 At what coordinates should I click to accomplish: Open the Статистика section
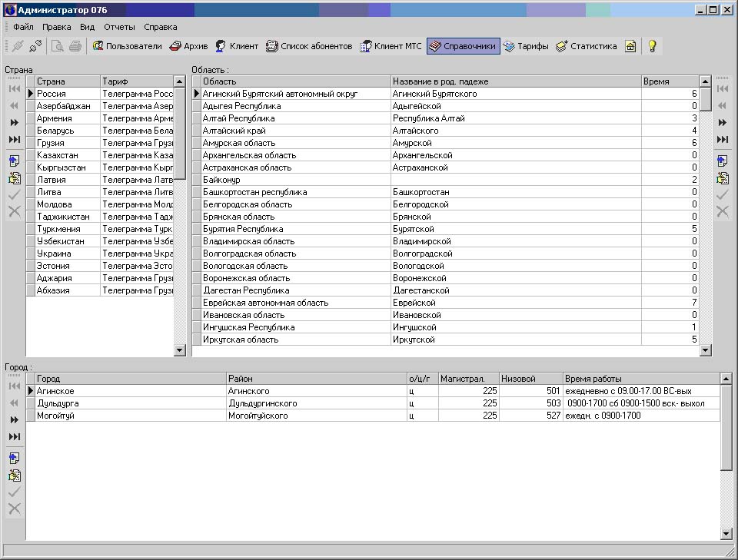[586, 46]
